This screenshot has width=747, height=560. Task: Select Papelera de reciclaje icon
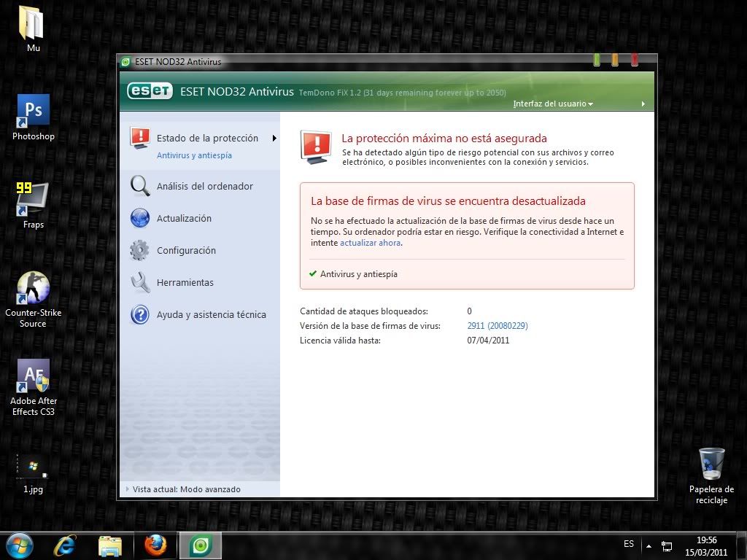click(x=711, y=475)
